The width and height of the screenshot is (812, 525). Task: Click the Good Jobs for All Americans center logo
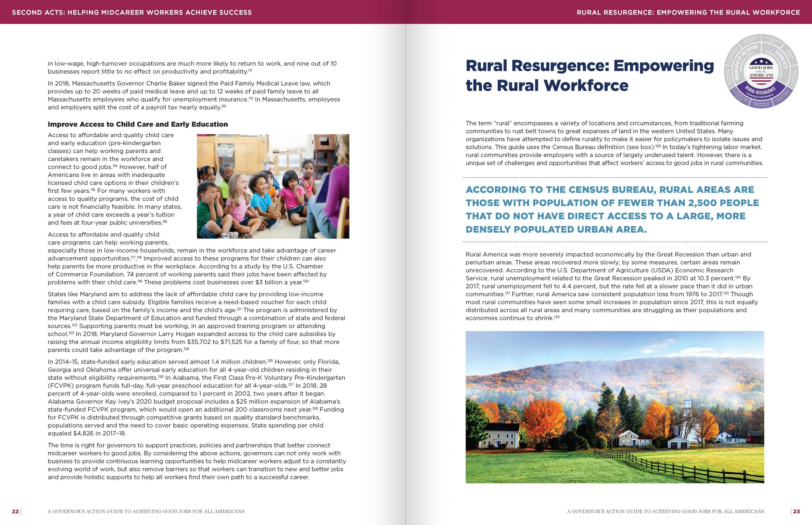(x=761, y=72)
